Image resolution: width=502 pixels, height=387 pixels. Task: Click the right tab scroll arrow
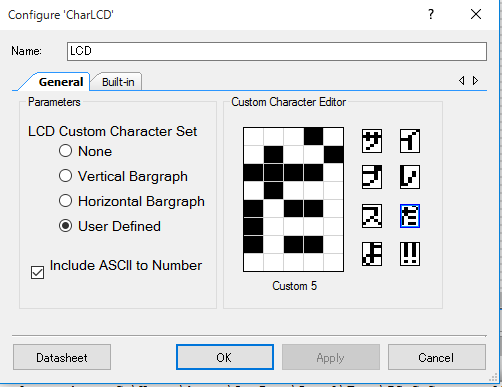click(x=476, y=80)
